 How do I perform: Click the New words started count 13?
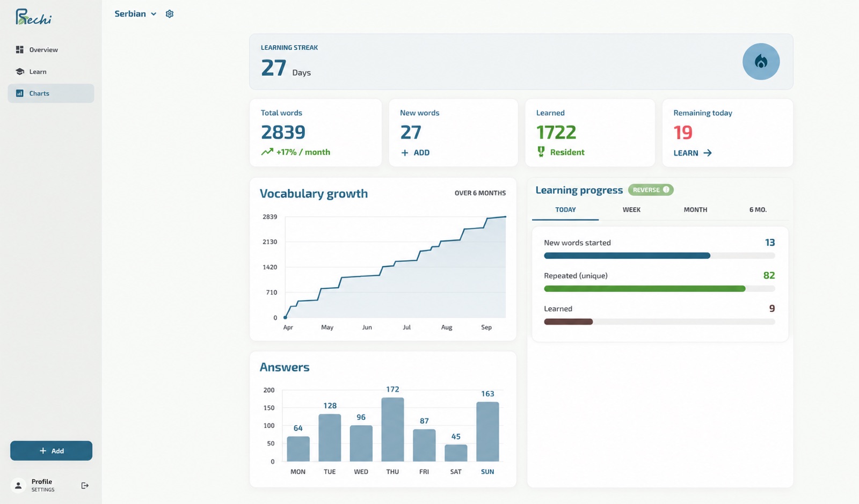tap(770, 243)
